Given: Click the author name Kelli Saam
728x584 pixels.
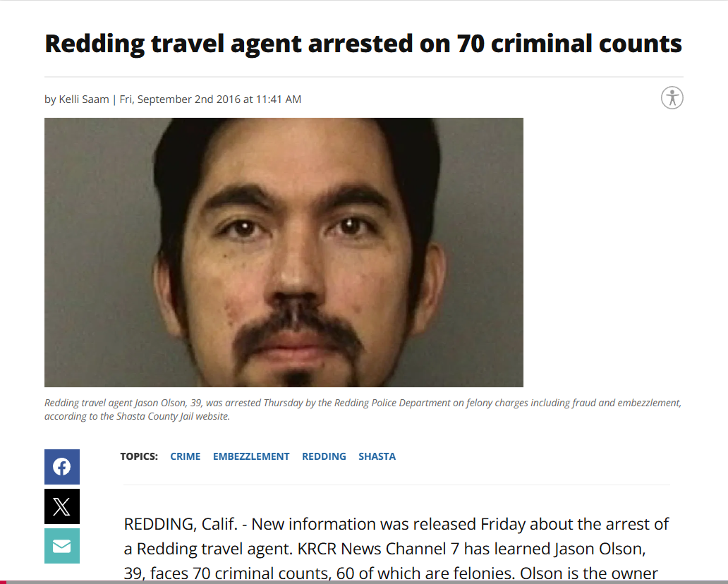Looking at the screenshot, I should pos(83,99).
